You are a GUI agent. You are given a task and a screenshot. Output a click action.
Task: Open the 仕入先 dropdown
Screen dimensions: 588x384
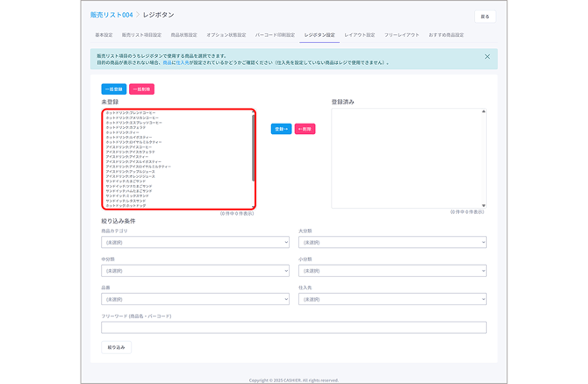click(x=391, y=299)
